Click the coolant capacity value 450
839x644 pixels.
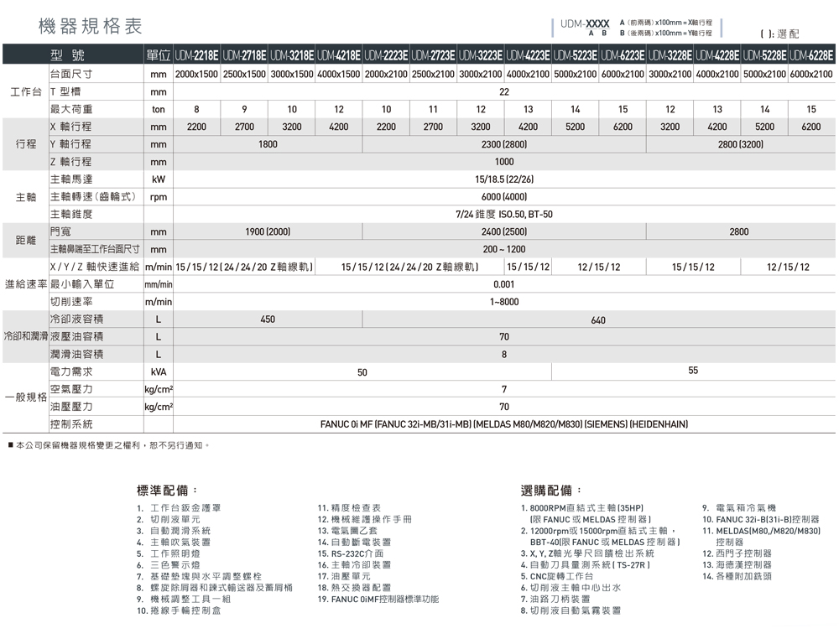[268, 319]
